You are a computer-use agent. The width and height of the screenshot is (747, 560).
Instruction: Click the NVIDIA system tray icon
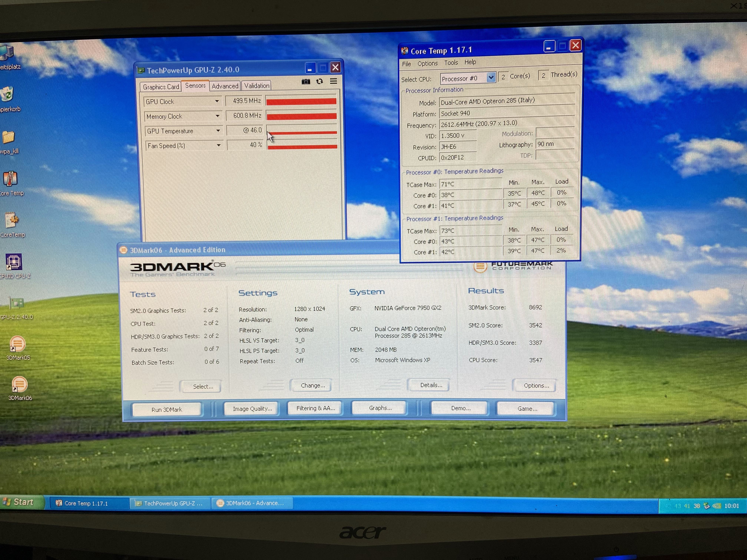pyautogui.click(x=717, y=506)
